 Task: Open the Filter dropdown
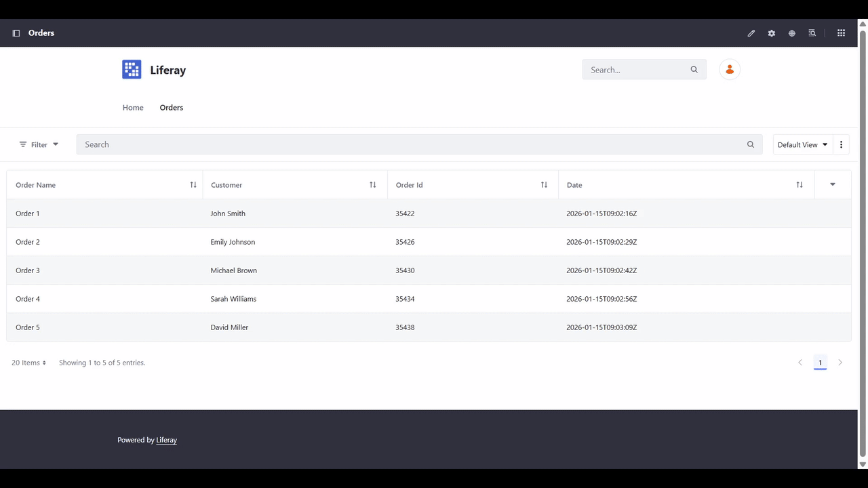[39, 144]
